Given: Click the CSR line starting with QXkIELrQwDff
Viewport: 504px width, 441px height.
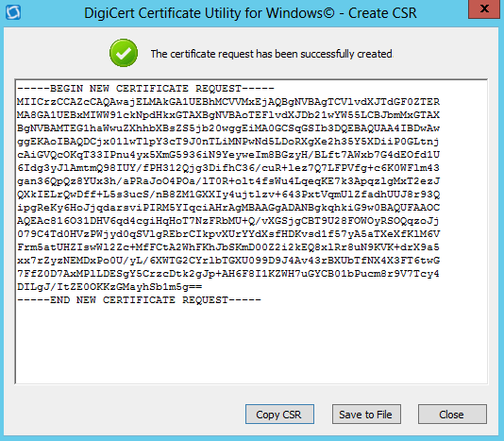Looking at the screenshot, I should 228,195.
